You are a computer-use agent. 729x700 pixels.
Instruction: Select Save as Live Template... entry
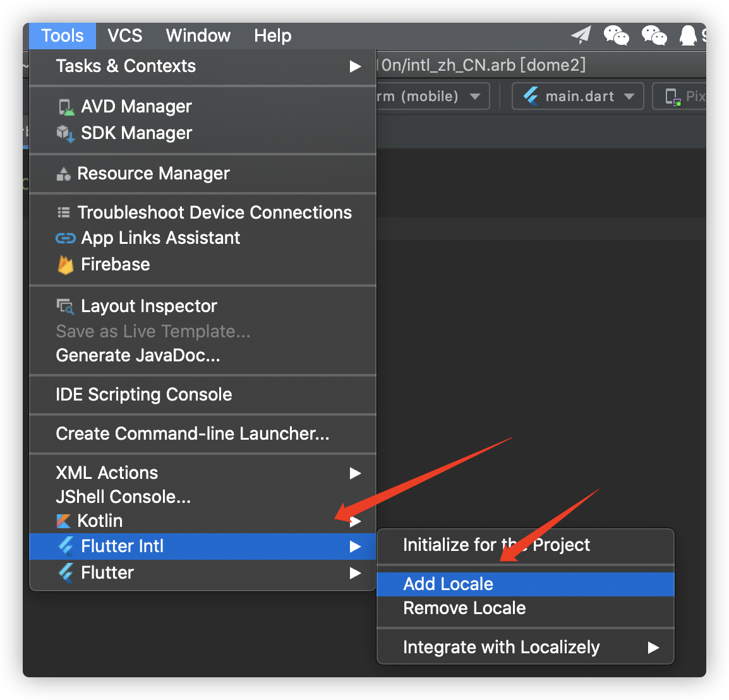(x=203, y=332)
